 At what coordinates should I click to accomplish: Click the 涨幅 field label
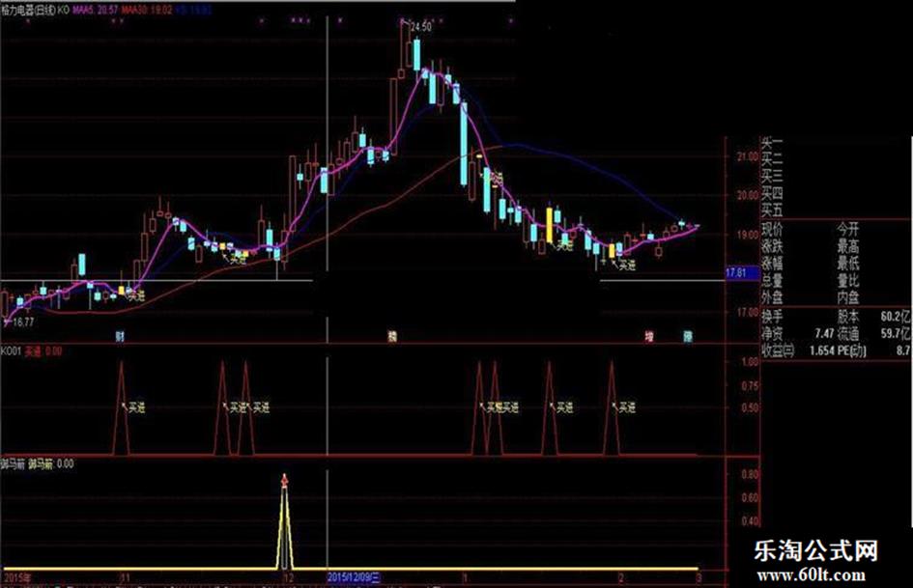click(x=772, y=263)
